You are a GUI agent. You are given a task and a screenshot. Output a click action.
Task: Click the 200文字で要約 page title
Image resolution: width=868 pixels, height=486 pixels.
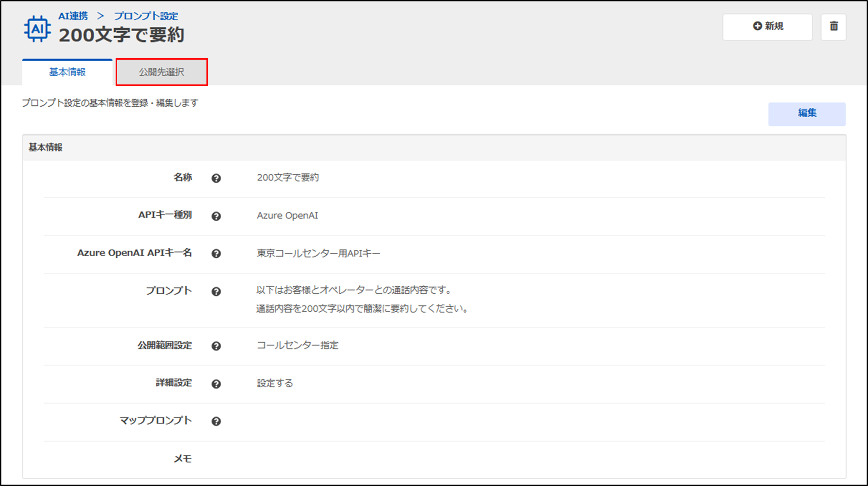pyautogui.click(x=122, y=35)
